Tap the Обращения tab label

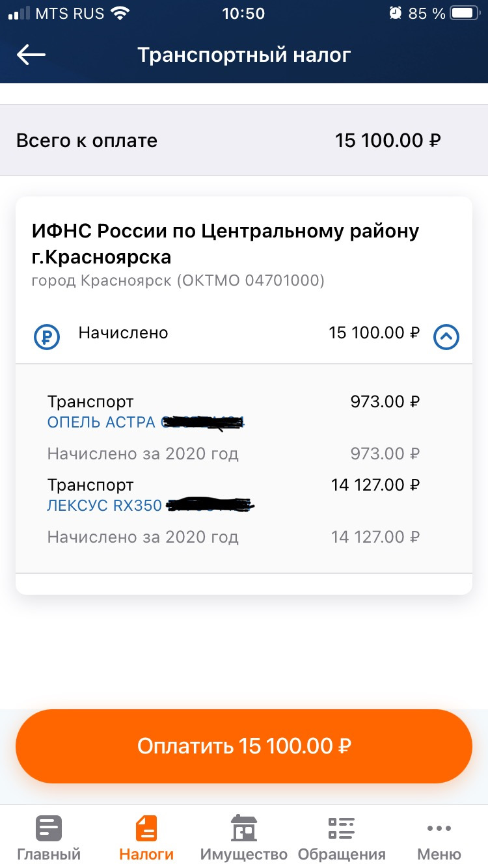(x=342, y=854)
